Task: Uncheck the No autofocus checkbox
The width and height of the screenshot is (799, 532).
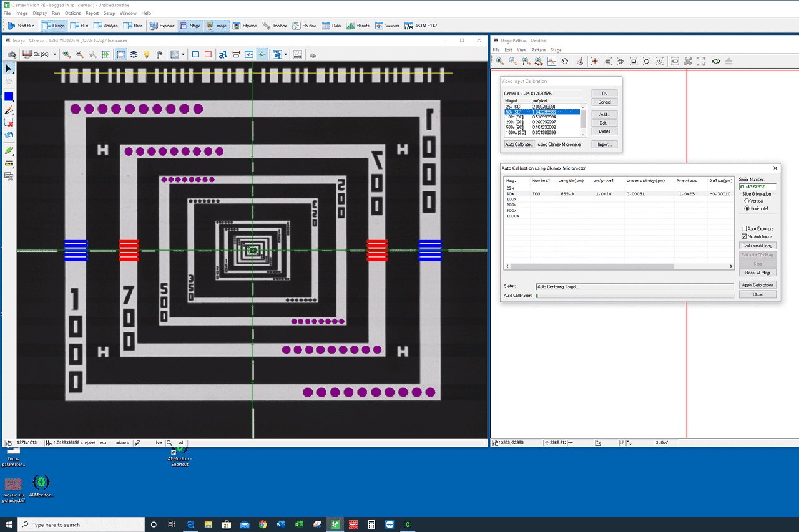Action: (744, 236)
